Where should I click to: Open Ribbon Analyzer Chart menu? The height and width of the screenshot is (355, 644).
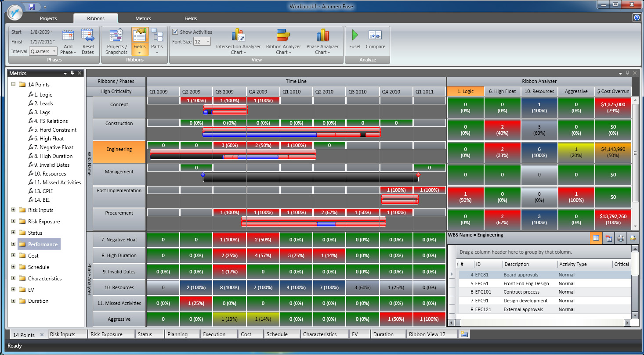[284, 42]
